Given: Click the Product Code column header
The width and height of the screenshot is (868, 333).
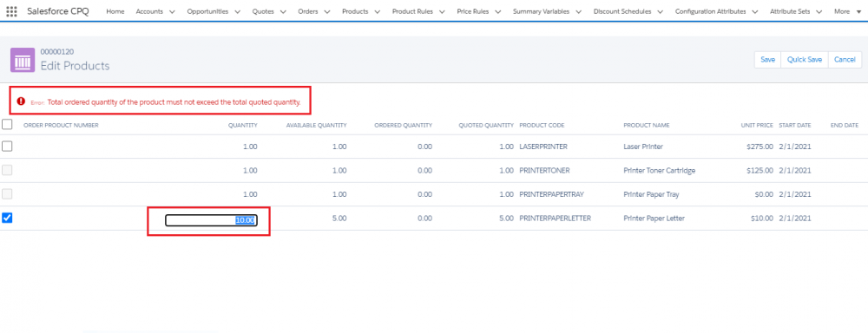Looking at the screenshot, I should (542, 126).
